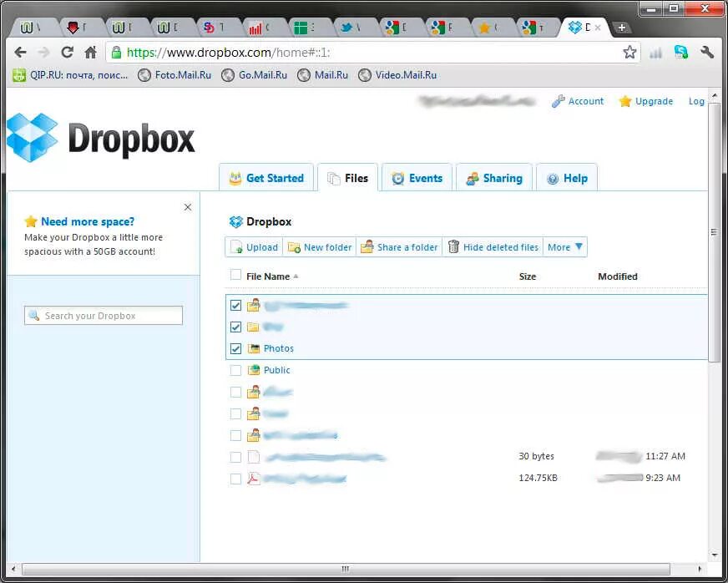Open the Go.Mail.Ru bookmark
This screenshot has width=728, height=583.
pyautogui.click(x=255, y=75)
